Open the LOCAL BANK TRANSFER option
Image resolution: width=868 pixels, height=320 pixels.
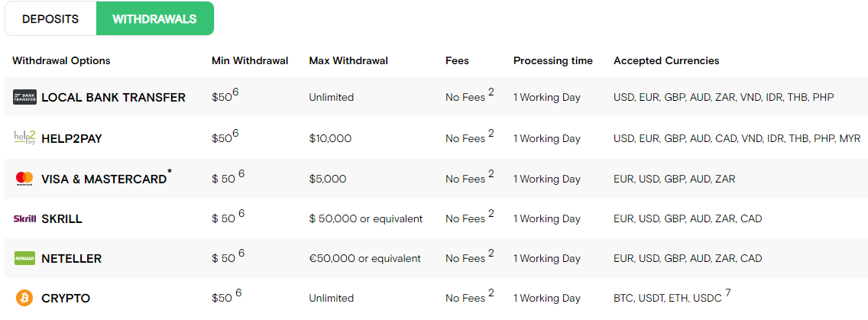click(x=114, y=98)
